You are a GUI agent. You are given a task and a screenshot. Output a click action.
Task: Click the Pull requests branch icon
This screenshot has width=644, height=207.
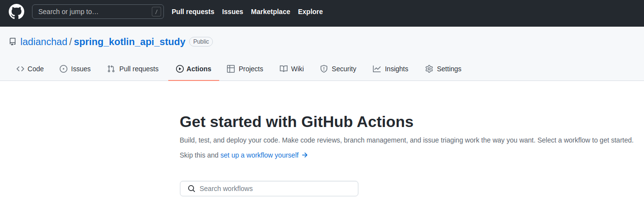[111, 69]
